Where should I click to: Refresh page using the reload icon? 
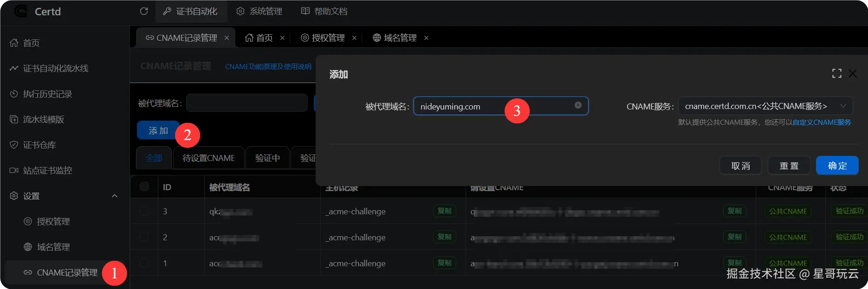(x=144, y=11)
